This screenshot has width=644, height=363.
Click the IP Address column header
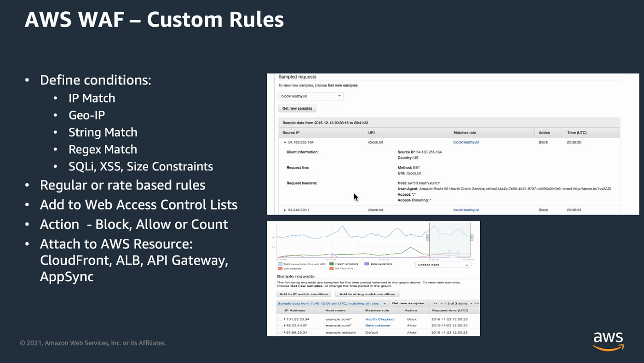point(295,311)
